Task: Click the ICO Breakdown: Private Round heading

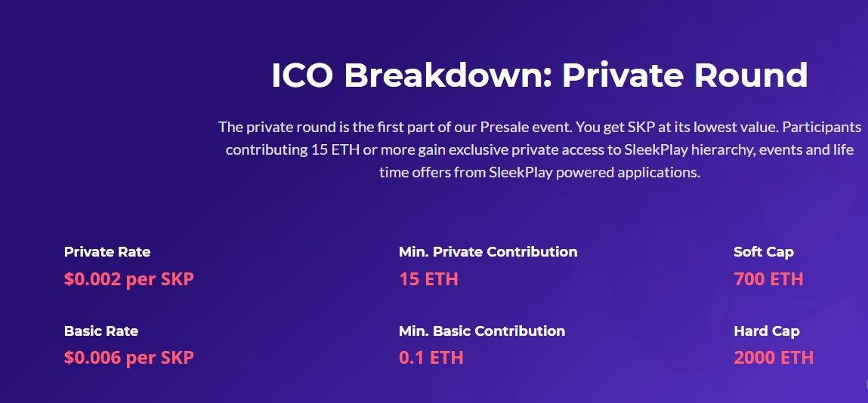Action: pyautogui.click(x=539, y=75)
